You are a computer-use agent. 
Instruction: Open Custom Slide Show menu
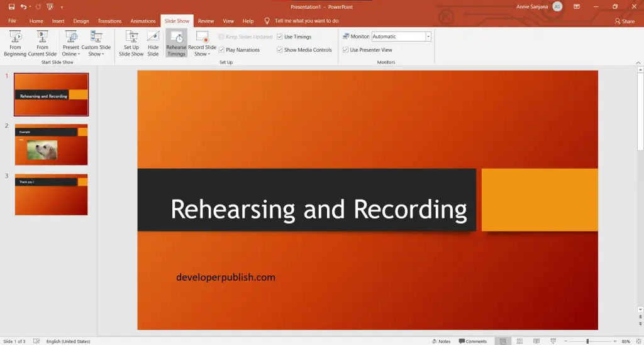96,43
